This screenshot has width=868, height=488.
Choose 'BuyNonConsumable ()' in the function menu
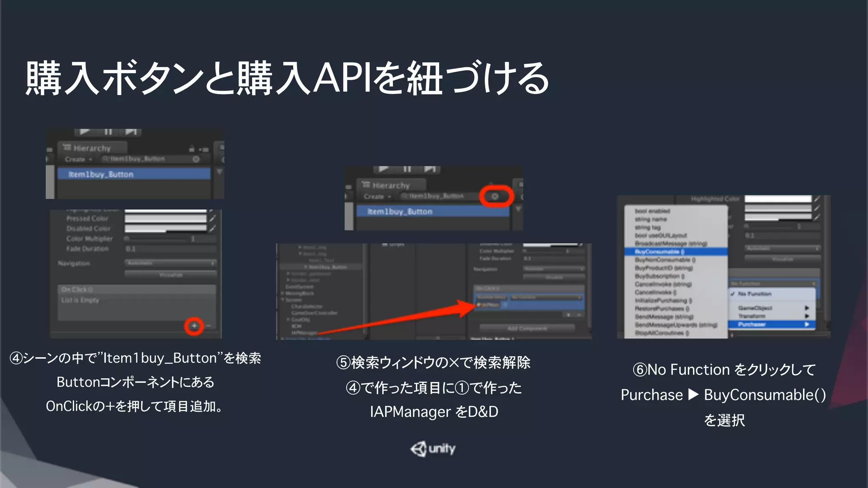[x=676, y=260]
